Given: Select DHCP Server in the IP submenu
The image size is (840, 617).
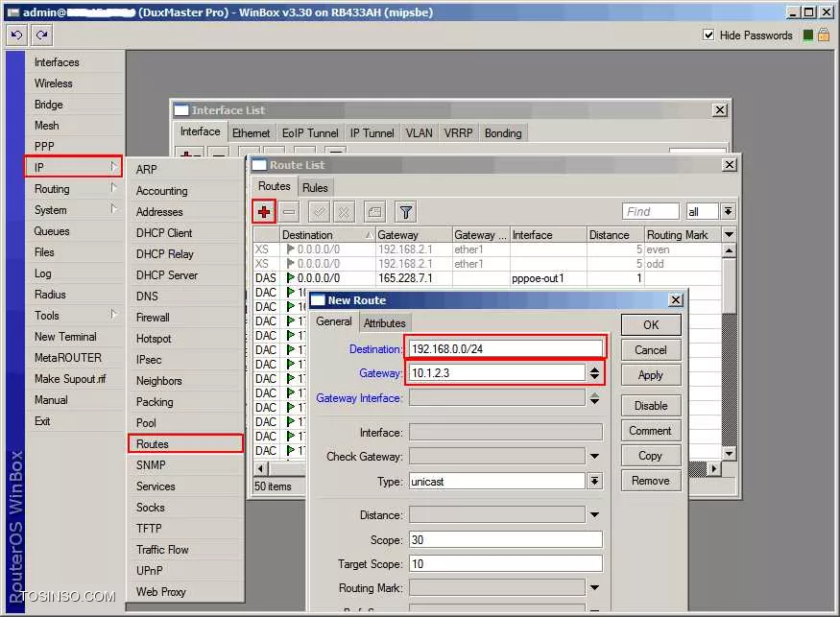Looking at the screenshot, I should coord(185,274).
